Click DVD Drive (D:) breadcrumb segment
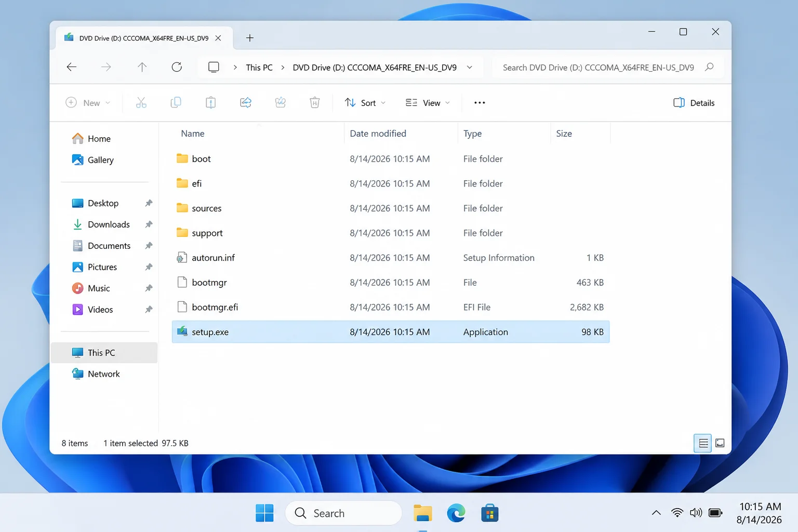This screenshot has height=532, width=798. tap(375, 68)
